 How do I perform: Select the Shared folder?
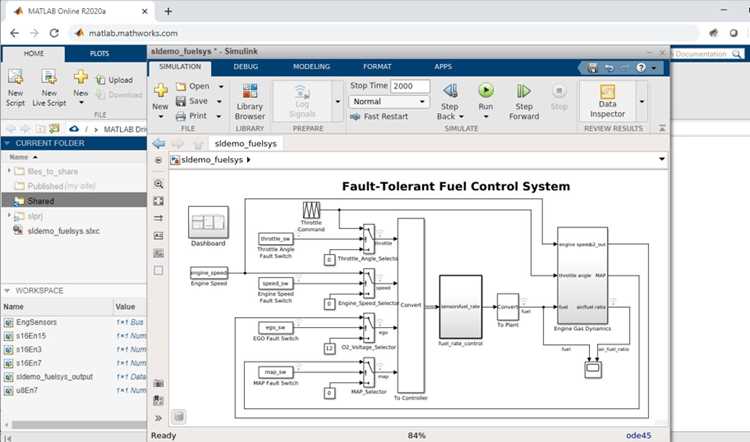(x=74, y=201)
